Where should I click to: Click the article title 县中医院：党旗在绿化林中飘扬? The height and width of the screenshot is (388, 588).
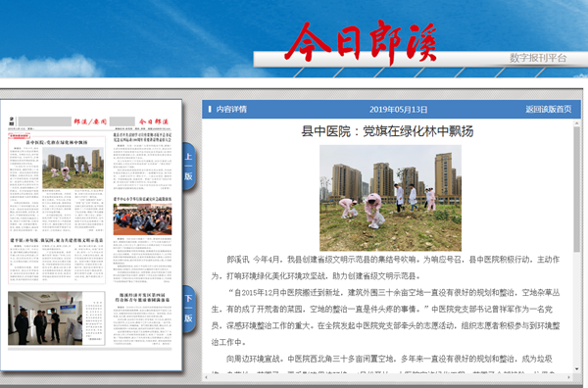point(388,131)
